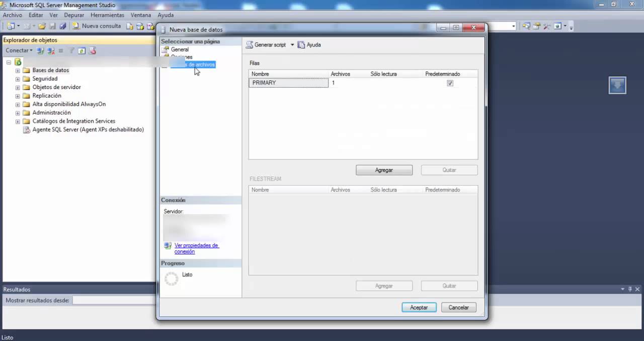Viewport: 644px width, 341px height.
Task: Click the Sólo lectura header in Filas
Action: click(x=383, y=74)
